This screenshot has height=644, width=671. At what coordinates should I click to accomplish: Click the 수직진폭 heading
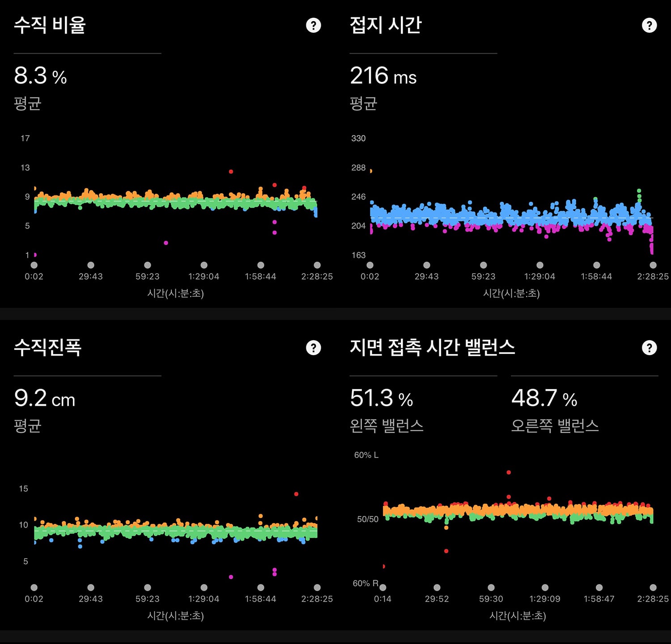tap(47, 347)
